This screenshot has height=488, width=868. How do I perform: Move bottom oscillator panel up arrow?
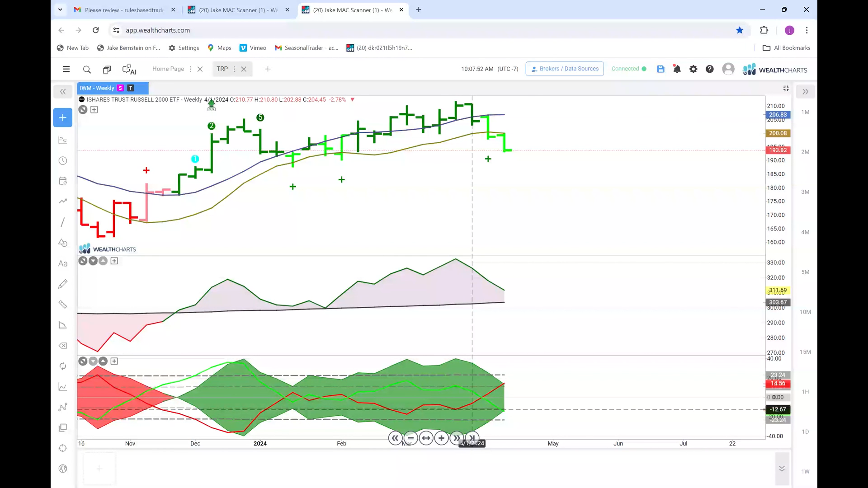[x=103, y=361]
